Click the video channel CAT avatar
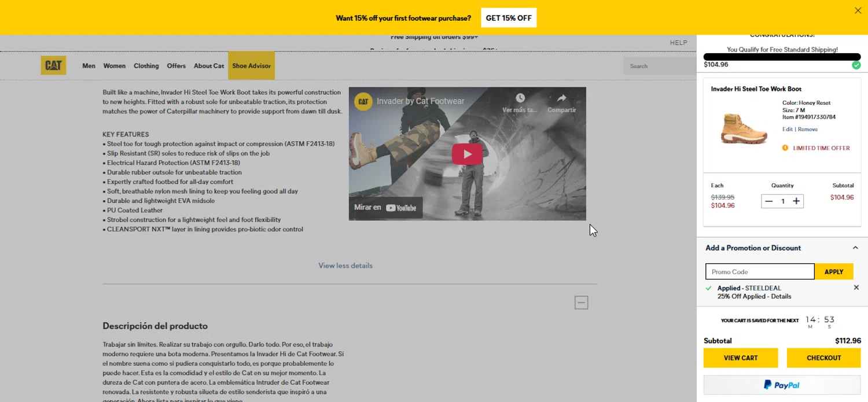Screen dimensions: 868x402 pyautogui.click(x=363, y=101)
